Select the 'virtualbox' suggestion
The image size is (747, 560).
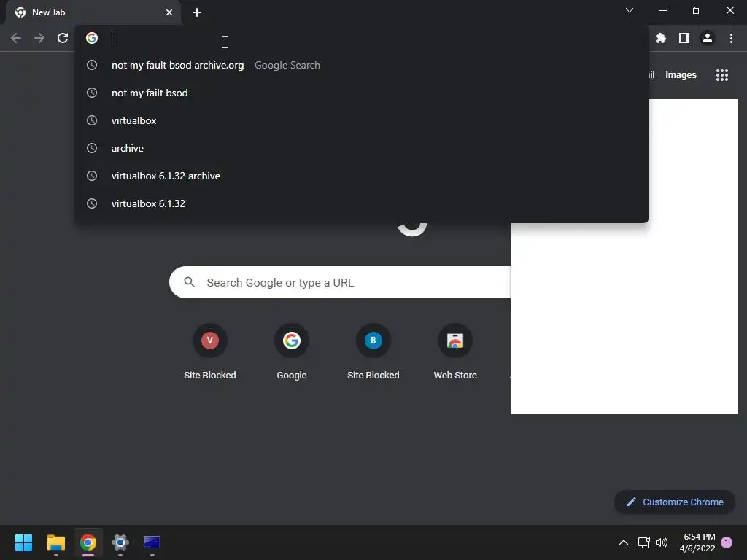click(x=362, y=120)
